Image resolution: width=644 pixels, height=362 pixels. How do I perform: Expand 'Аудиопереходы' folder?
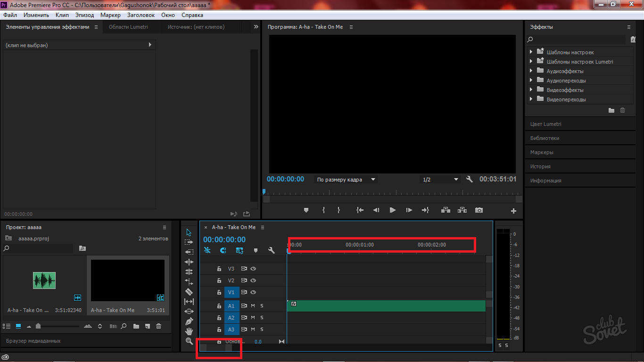[x=531, y=80]
